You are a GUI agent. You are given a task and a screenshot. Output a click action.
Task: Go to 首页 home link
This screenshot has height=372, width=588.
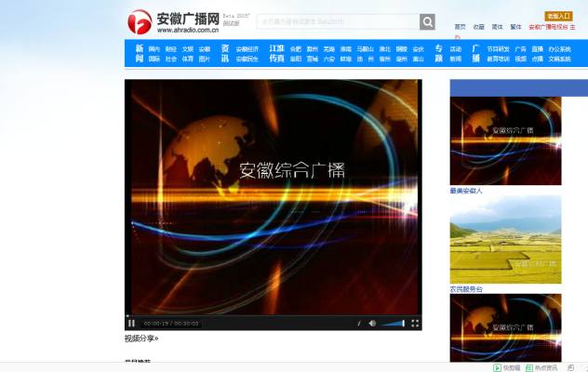[460, 27]
